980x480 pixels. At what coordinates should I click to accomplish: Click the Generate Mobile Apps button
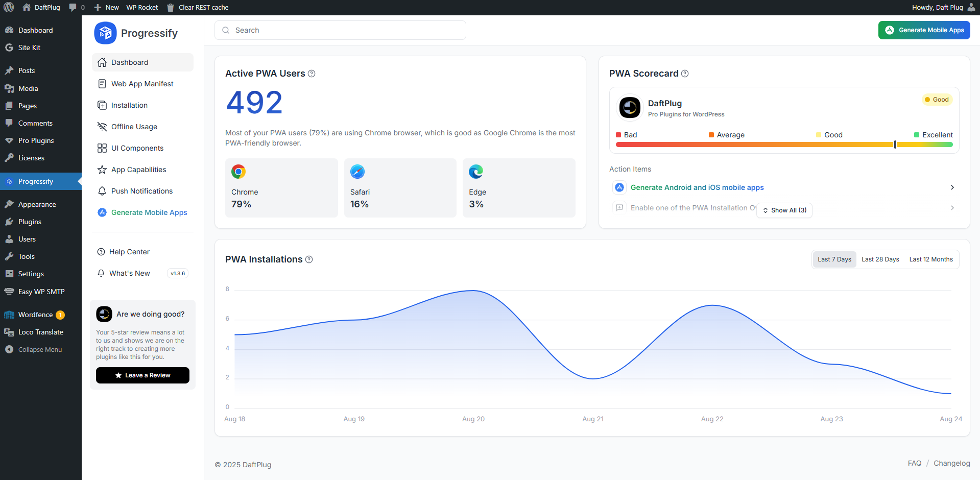(x=924, y=30)
